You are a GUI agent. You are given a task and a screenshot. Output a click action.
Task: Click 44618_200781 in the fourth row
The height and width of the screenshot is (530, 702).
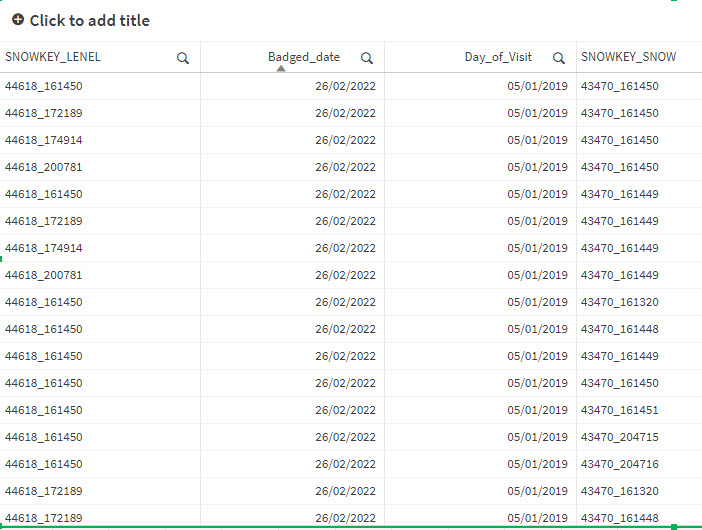tap(44, 167)
